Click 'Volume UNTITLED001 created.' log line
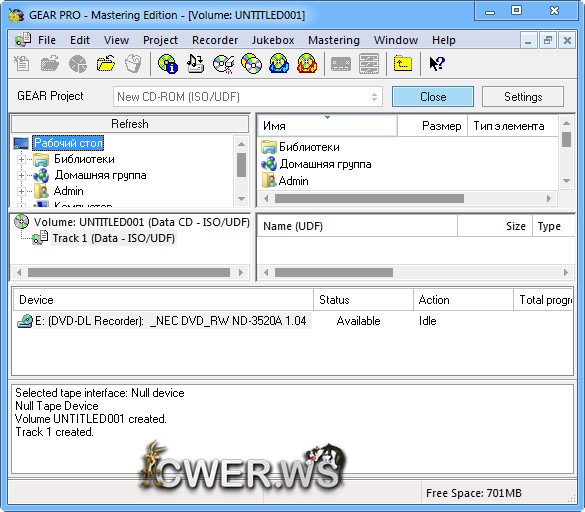Screen dimensions: 585x512 [x=91, y=419]
